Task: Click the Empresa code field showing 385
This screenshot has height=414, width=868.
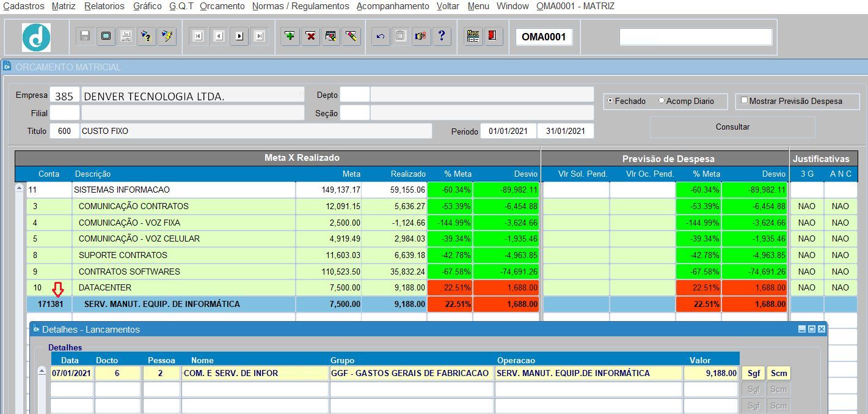Action: [x=64, y=95]
